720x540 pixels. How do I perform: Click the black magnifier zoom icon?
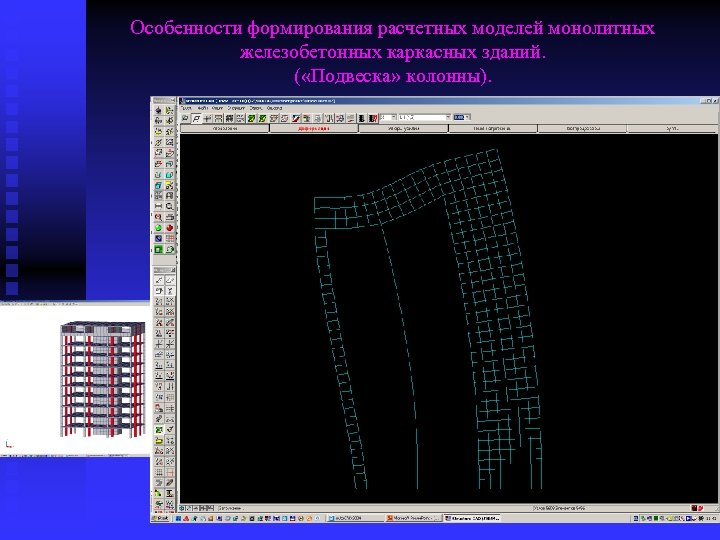(170, 206)
